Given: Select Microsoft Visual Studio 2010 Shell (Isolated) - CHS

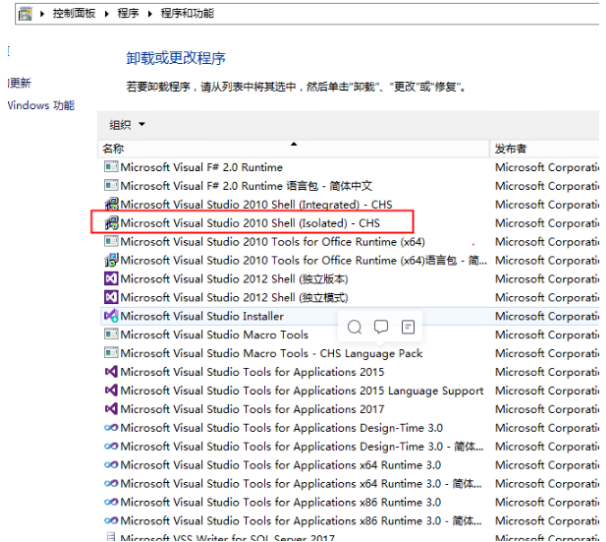Looking at the screenshot, I should coord(250,223).
